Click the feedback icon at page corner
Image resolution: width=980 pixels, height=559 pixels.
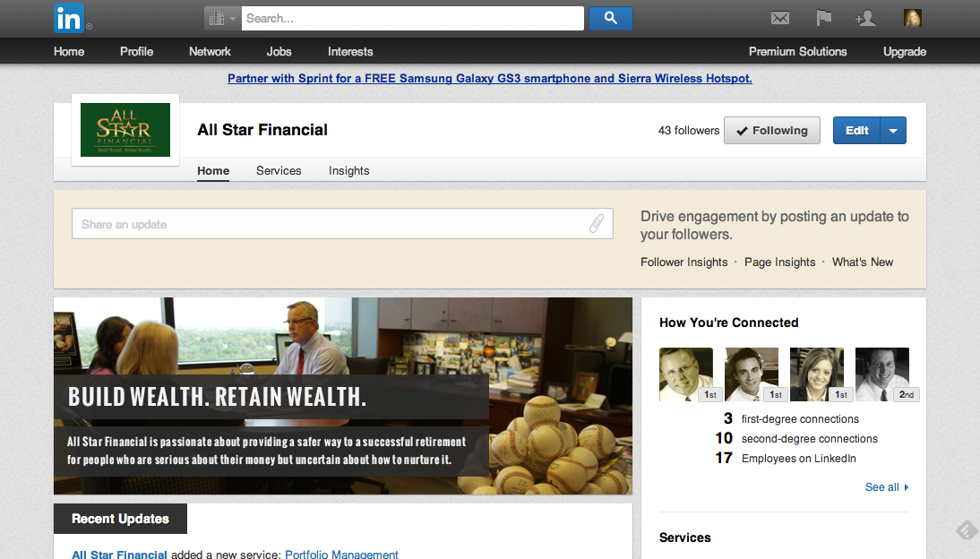click(967, 531)
